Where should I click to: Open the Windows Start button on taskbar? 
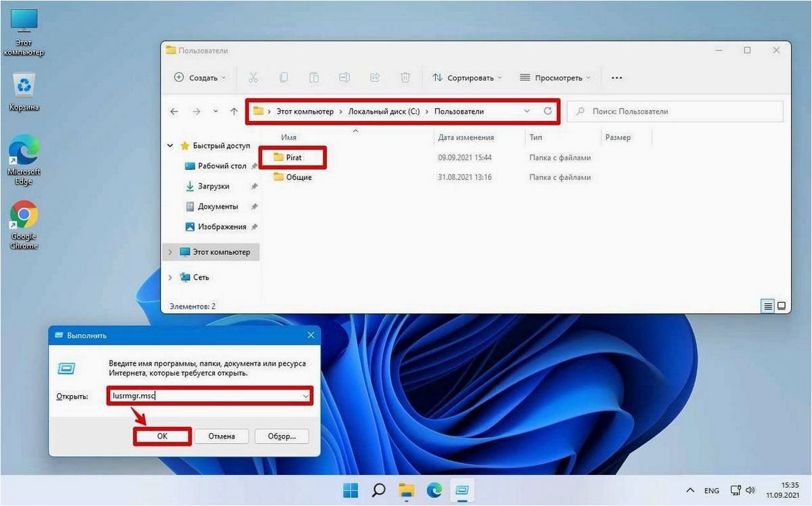pos(351,490)
